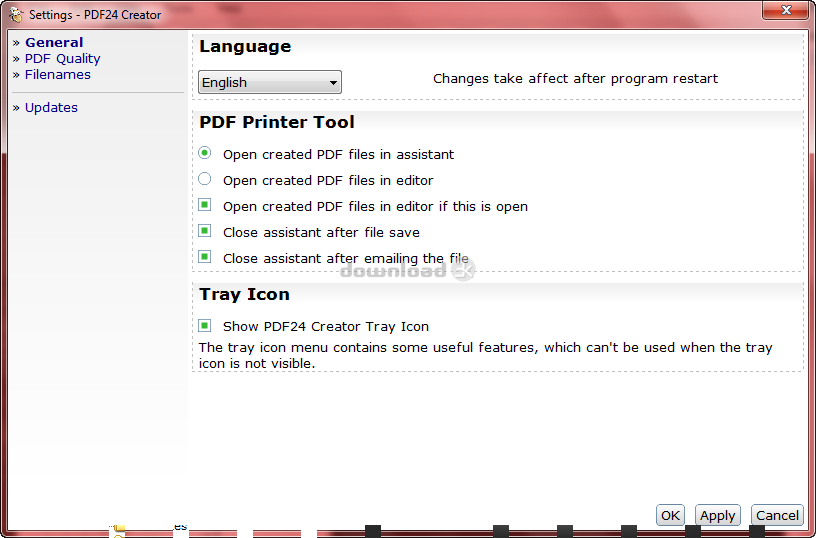Click the PDF24 Creator title bar icon
This screenshot has width=816, height=538.
pos(16,15)
